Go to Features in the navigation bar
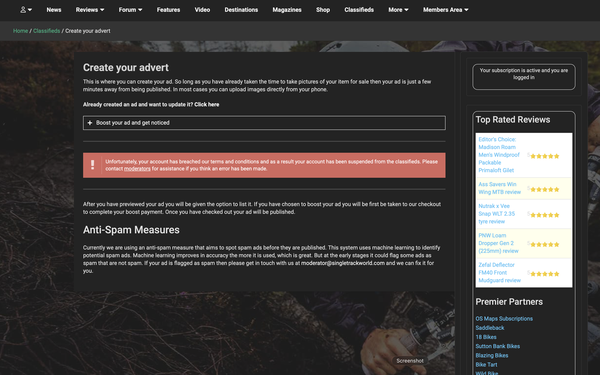The image size is (600, 375). tap(168, 10)
